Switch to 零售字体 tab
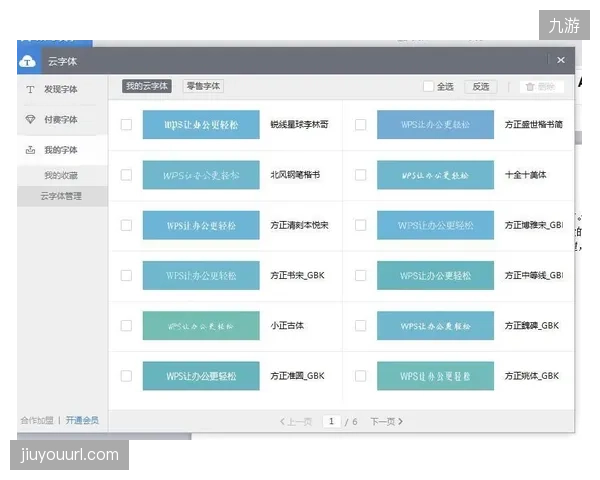Viewport: 600px width, 480px height. [203, 86]
